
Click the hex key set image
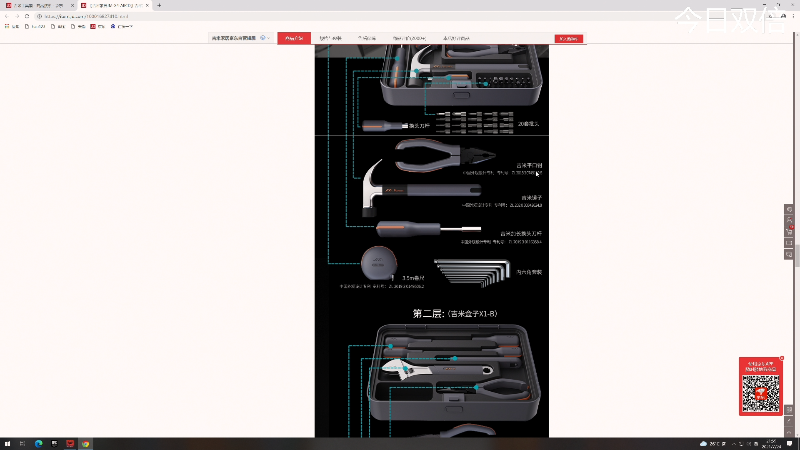(472, 272)
